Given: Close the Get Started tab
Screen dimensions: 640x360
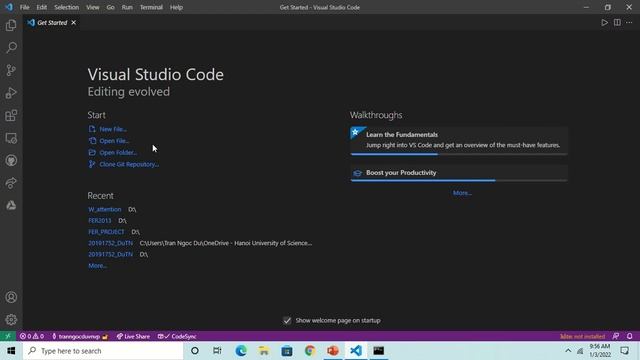Looking at the screenshot, I should (73, 22).
